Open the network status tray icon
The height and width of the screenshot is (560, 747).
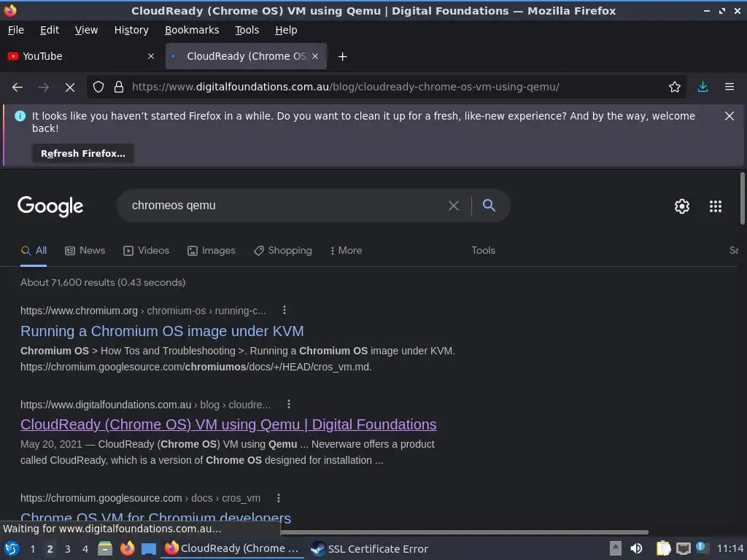pos(683,549)
